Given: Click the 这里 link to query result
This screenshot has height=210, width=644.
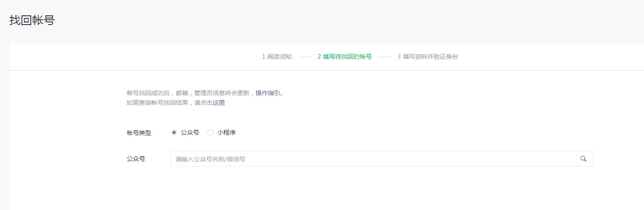Looking at the screenshot, I should [x=219, y=103].
